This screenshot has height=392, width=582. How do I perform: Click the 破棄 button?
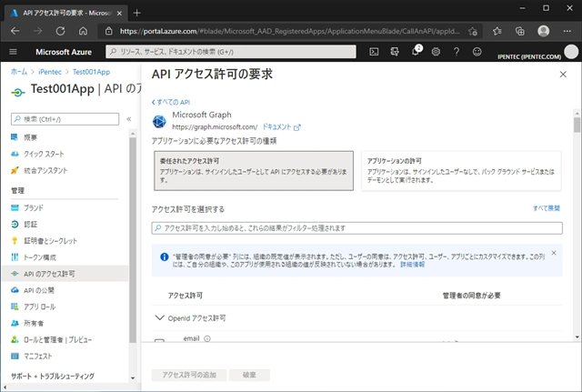(249, 375)
